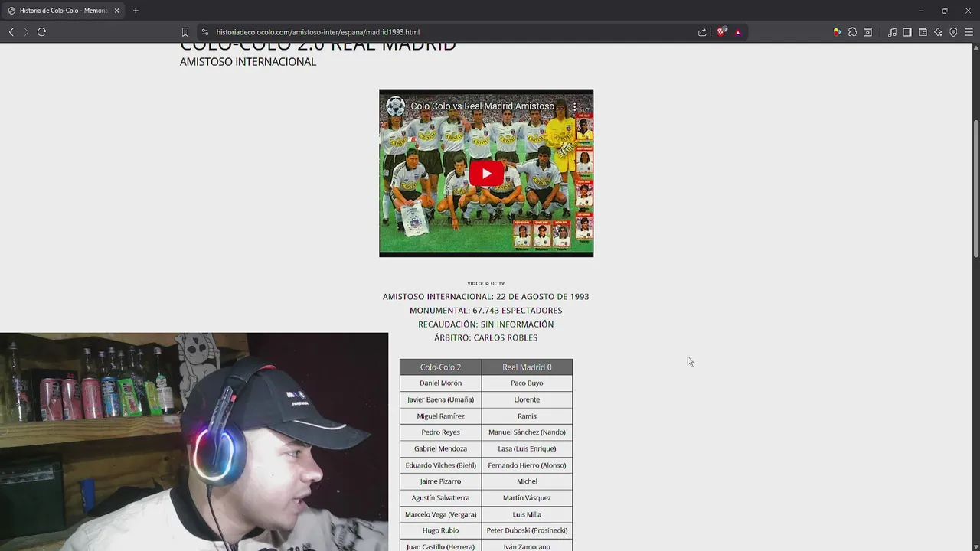Open the browser main hamburger menu

point(969,32)
